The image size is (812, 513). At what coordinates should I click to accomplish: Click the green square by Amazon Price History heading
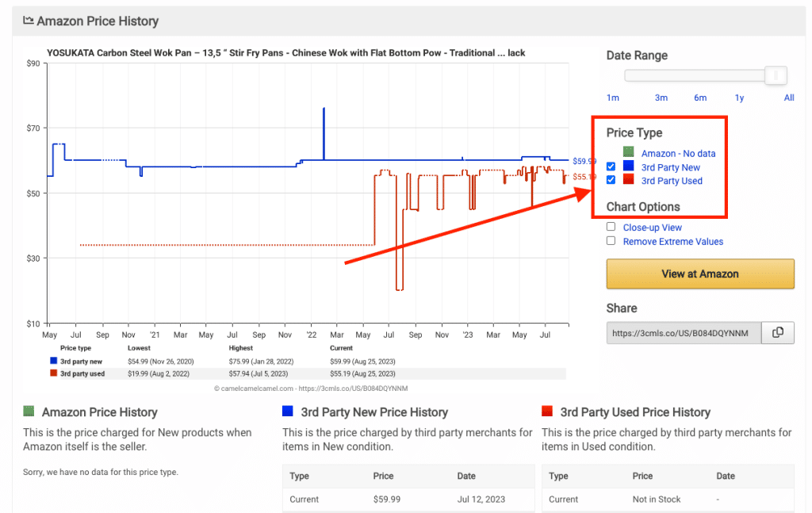point(29,411)
